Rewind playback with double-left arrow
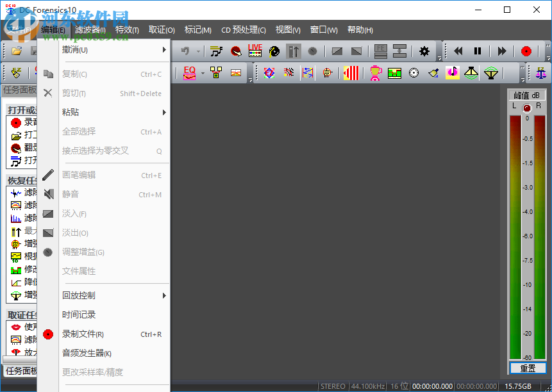The image size is (552, 392). tap(458, 51)
